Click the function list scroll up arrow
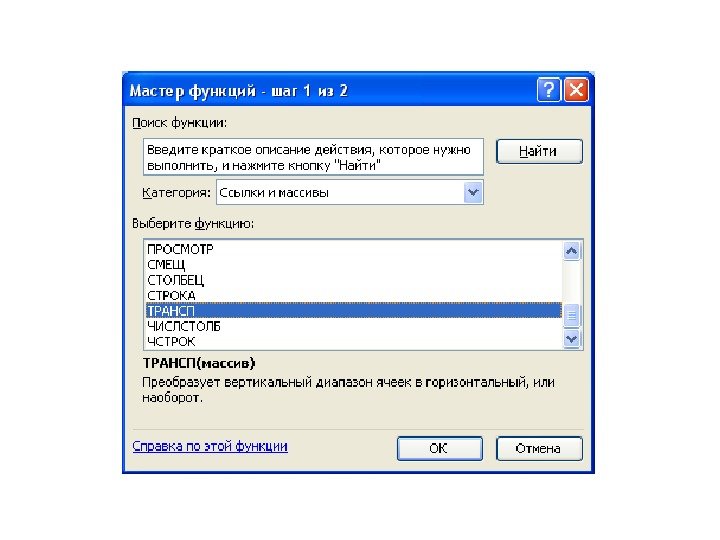Image resolution: width=720 pixels, height=540 pixels. [572, 251]
